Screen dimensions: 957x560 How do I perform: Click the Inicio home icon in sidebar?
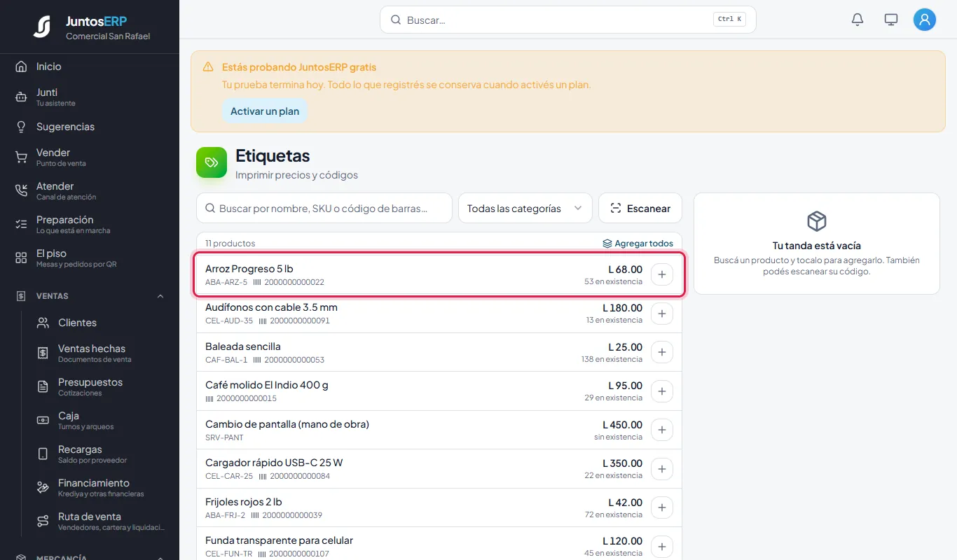21,66
